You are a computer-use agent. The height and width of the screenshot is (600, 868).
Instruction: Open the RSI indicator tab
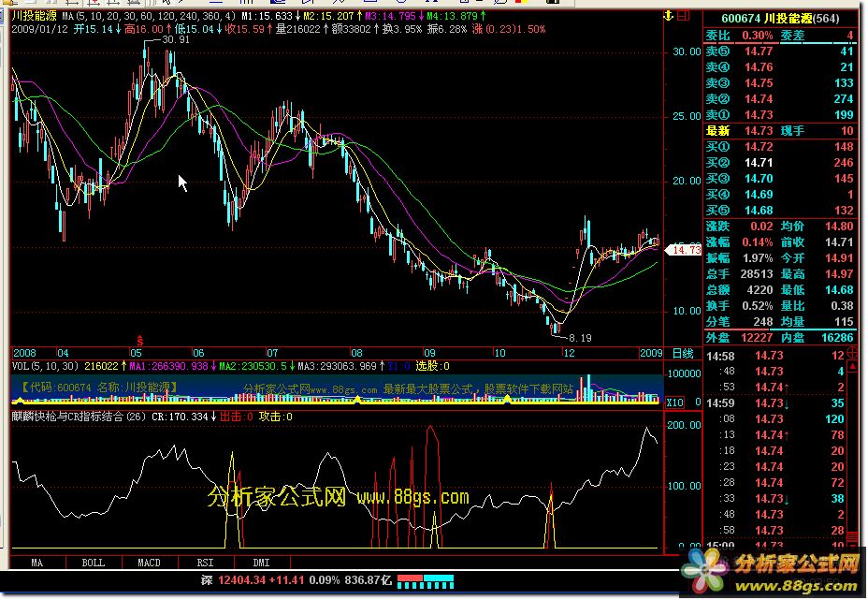pyautogui.click(x=205, y=563)
